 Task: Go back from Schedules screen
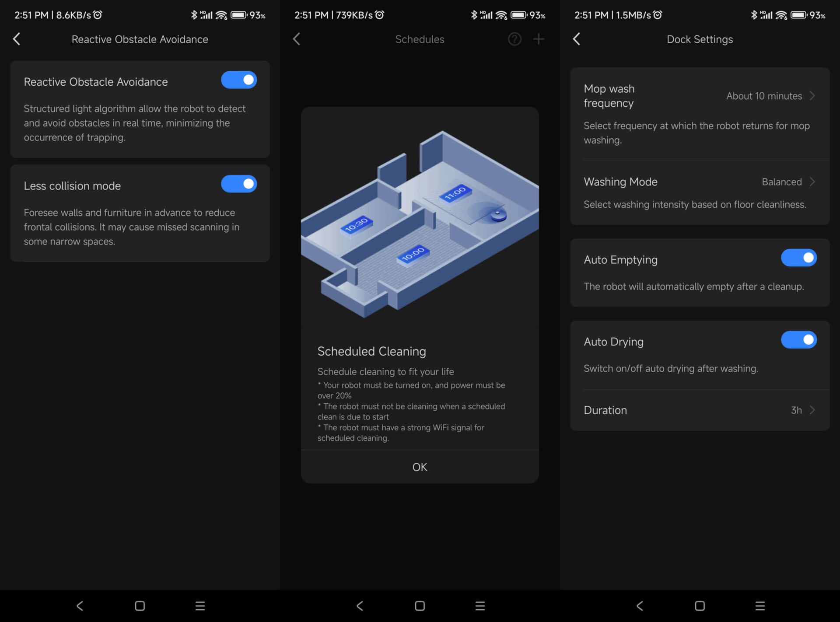pyautogui.click(x=297, y=39)
